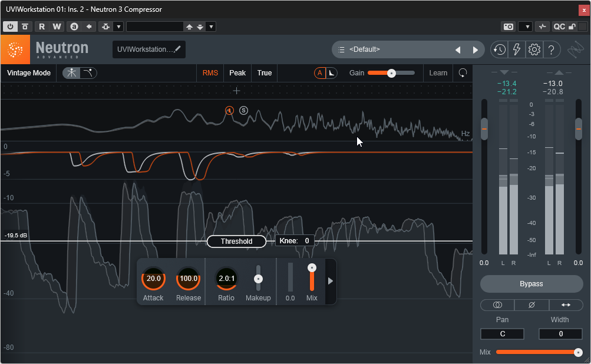Swap channels with the double-arrow icon
591x364 pixels.
pos(566,305)
